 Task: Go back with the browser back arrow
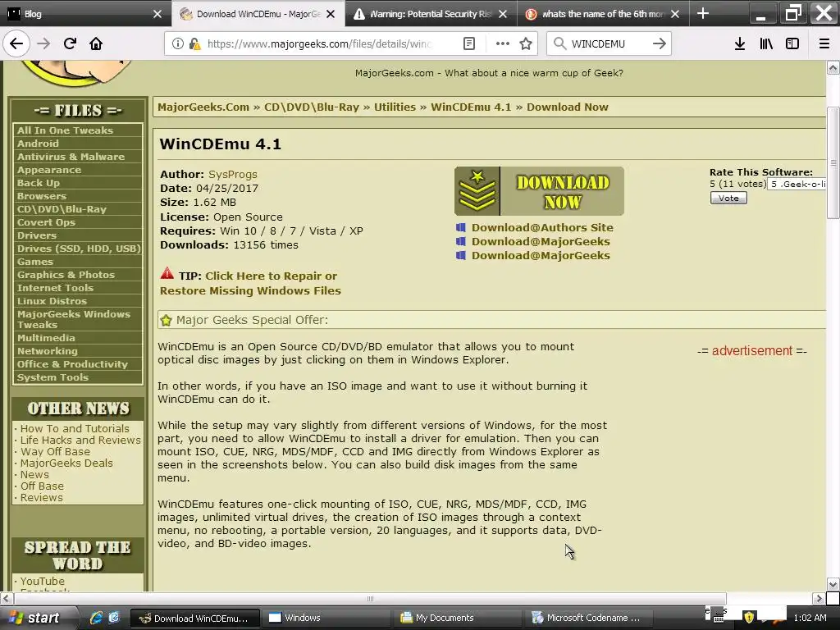click(x=16, y=43)
